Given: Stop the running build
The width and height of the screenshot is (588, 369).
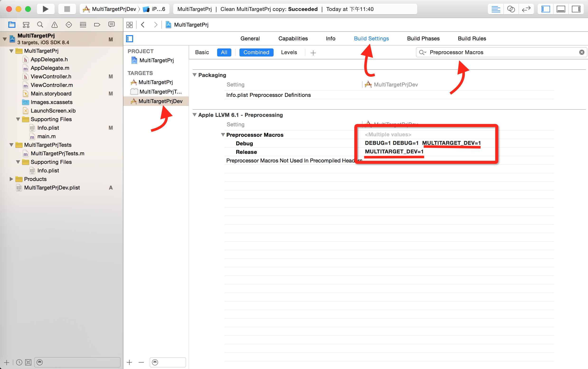Looking at the screenshot, I should click(67, 9).
